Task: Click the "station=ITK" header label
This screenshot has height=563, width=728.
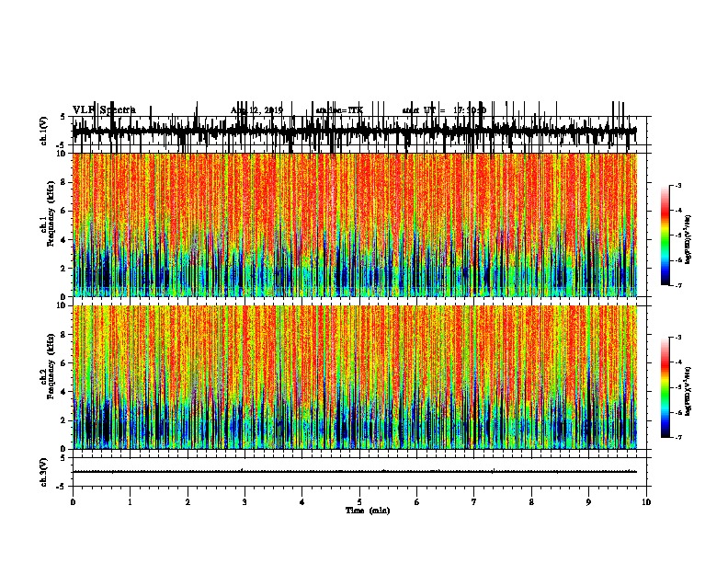Action: pos(339,110)
